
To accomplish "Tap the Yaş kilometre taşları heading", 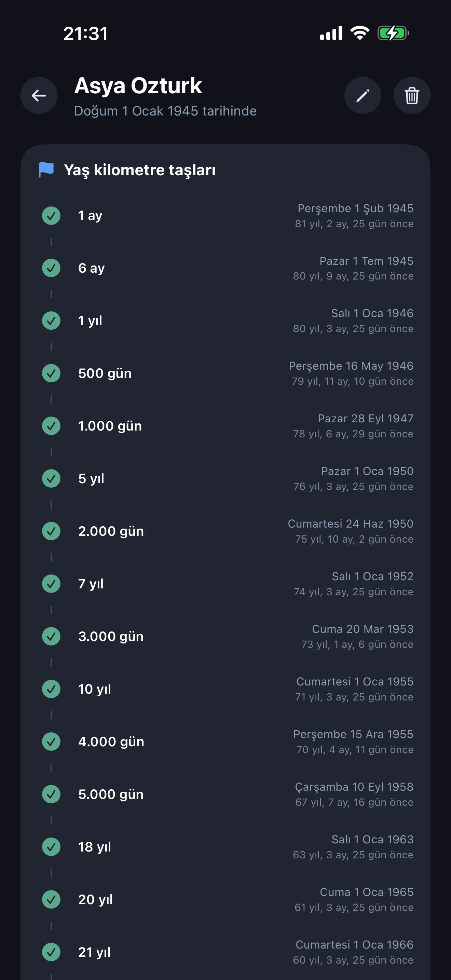I will point(139,170).
